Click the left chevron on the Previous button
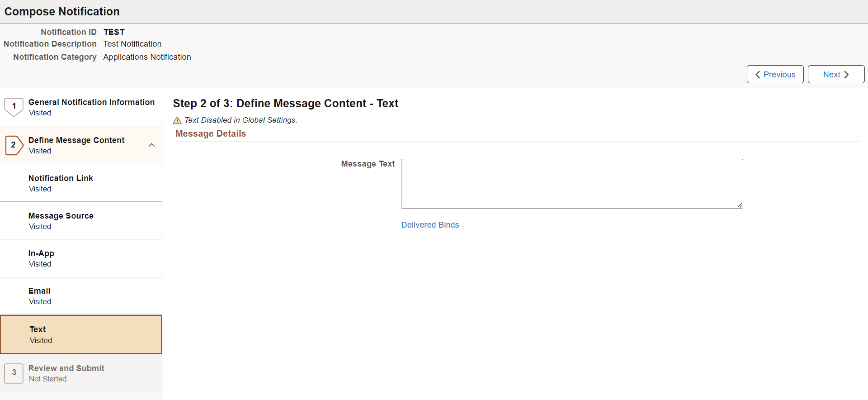Viewport: 868px width, 400px height. click(x=758, y=75)
